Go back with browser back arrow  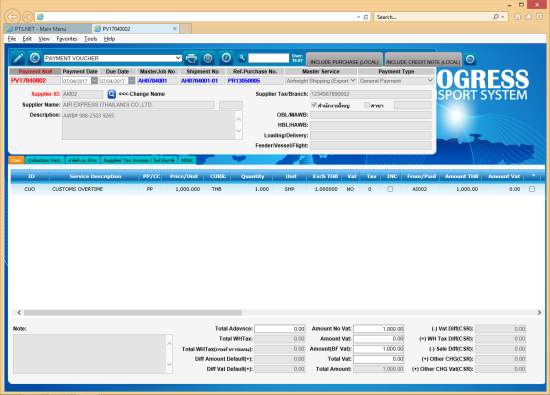coord(12,16)
